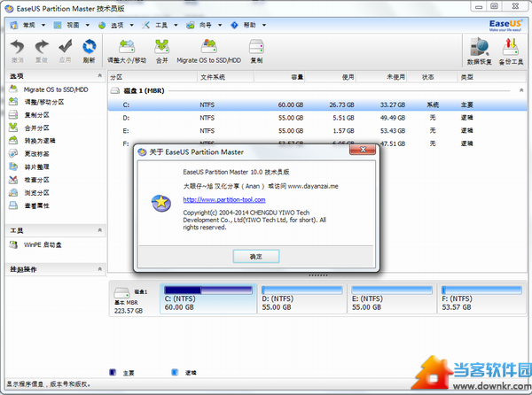Expand the 选项 menu dropdown arrow
The width and height of the screenshot is (532, 395).
click(x=131, y=25)
